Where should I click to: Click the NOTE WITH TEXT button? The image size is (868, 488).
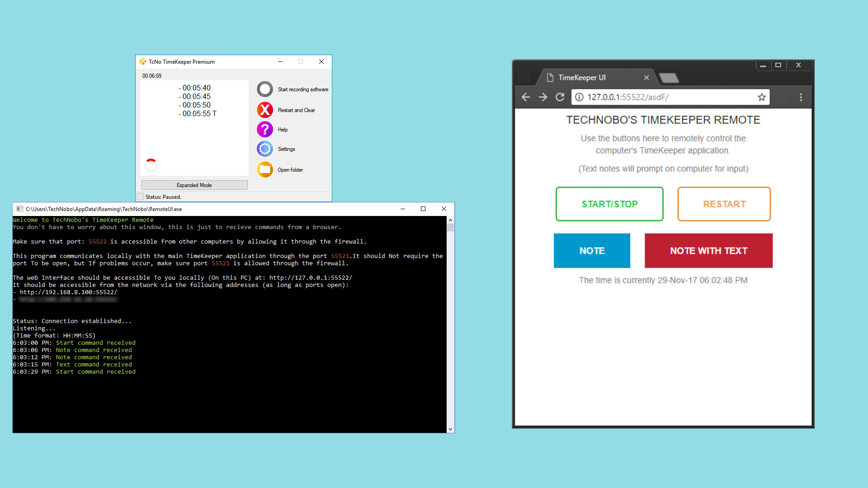(708, 250)
